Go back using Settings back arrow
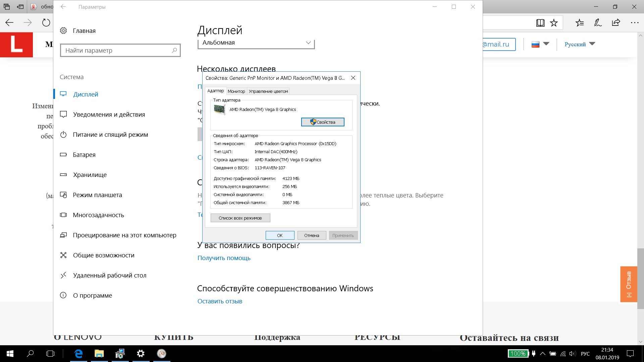 click(63, 7)
